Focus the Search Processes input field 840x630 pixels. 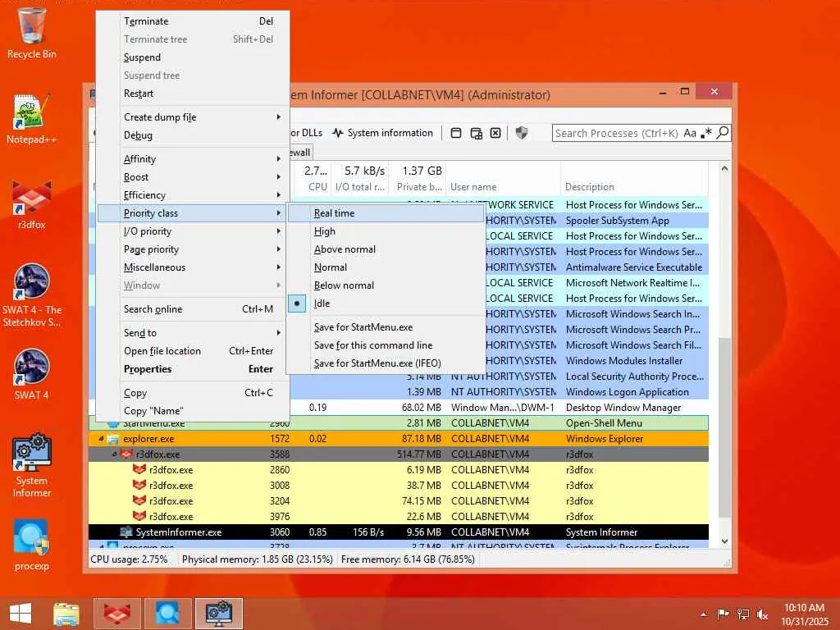616,133
